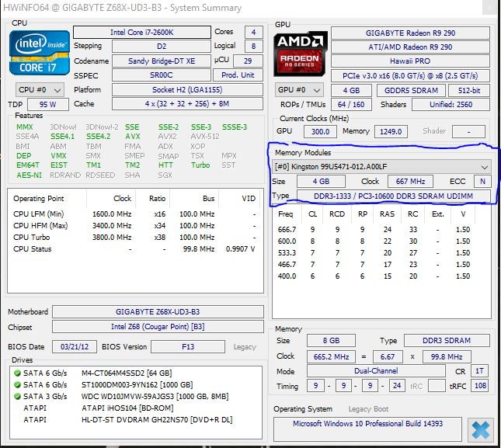The height and width of the screenshot is (448, 501).
Task: Click the cache 4 x (32 + 32 + 256) field
Action: 187,104
